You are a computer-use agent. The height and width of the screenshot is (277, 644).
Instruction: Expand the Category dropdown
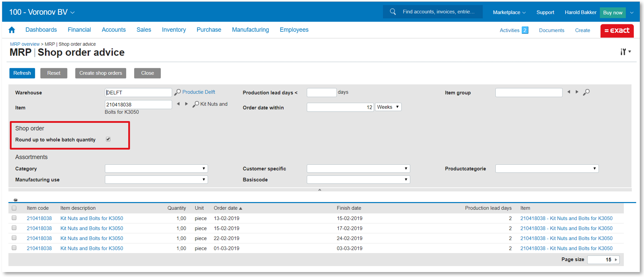[156, 169]
